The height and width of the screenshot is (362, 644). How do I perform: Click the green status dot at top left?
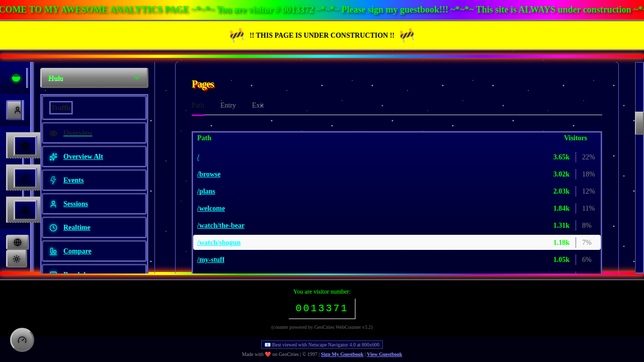pyautogui.click(x=16, y=78)
